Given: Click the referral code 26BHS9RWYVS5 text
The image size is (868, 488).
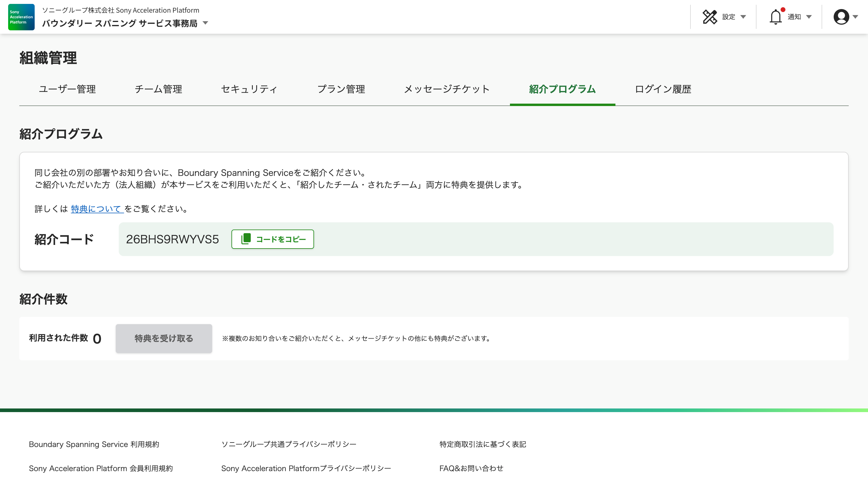Looking at the screenshot, I should point(172,239).
